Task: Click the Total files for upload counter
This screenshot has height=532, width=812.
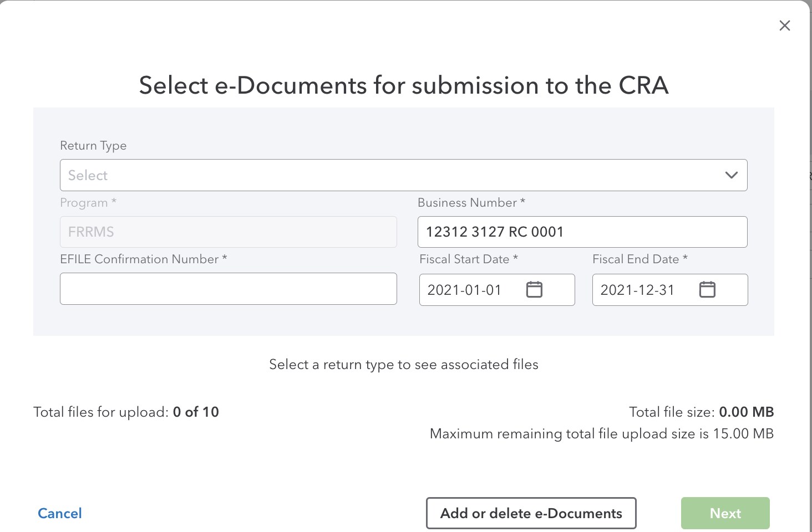Action: click(126, 412)
